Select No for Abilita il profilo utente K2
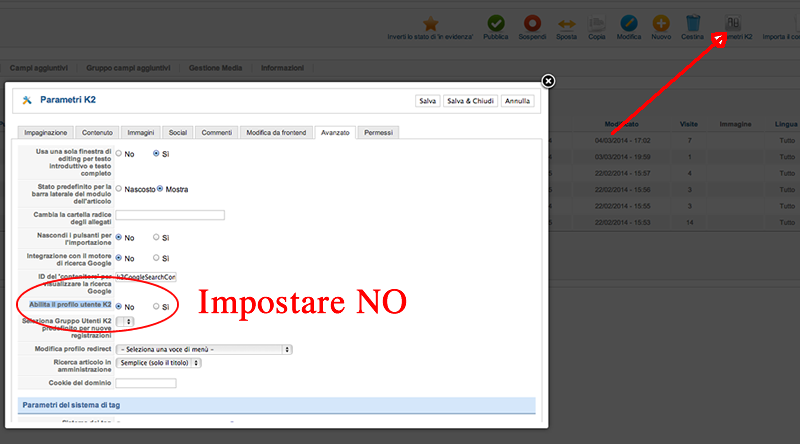Viewport: 800px width, 444px height. point(119,307)
